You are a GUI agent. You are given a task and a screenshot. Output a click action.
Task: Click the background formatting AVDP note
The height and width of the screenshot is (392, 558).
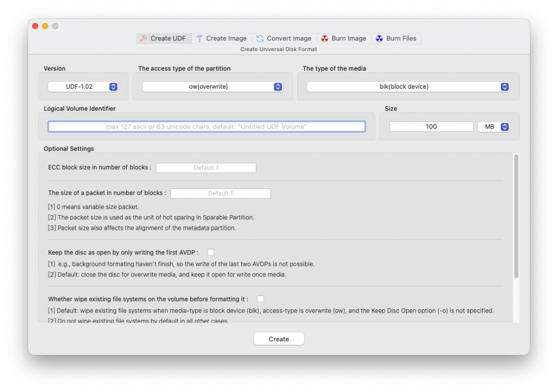181,264
